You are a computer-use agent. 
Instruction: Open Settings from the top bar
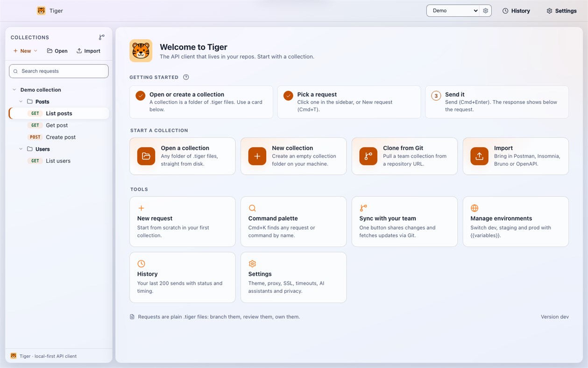[x=561, y=11]
